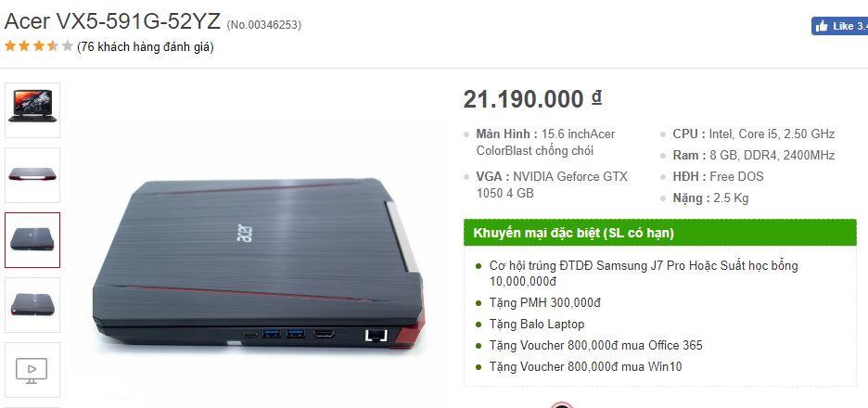Click the VGA NVIDIA Geforce GTX spec

pyautogui.click(x=552, y=185)
